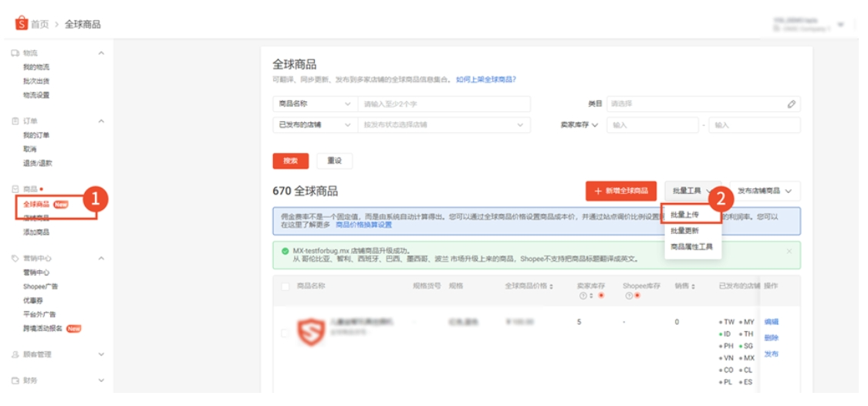
Task: Click the help icon under Shopee库存 column
Action: click(627, 296)
